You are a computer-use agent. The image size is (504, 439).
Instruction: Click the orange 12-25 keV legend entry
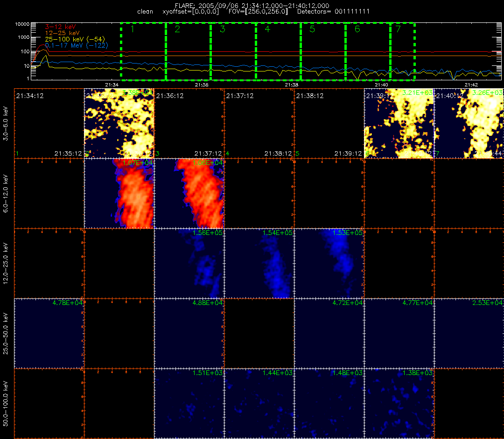62,33
